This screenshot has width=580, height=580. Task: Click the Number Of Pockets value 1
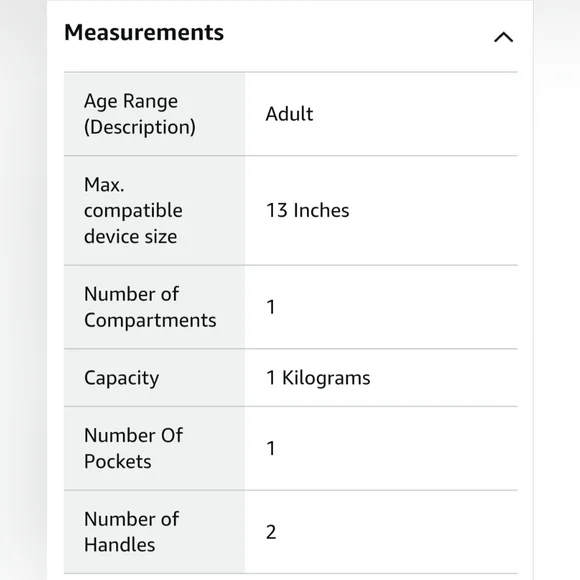(x=271, y=448)
